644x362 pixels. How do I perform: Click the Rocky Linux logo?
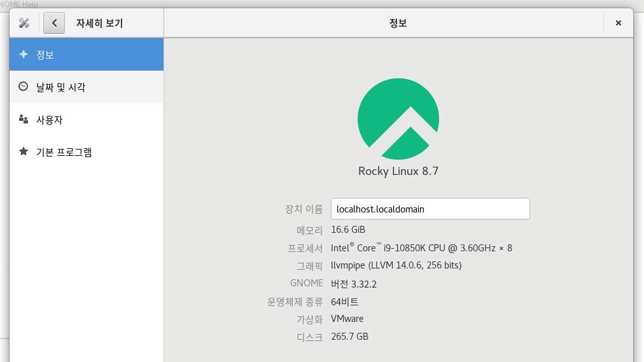point(398,119)
